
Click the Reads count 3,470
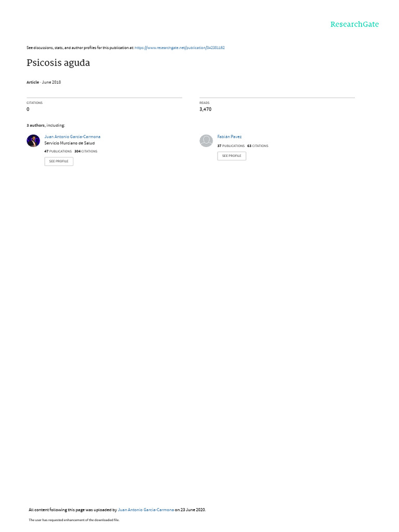click(205, 109)
